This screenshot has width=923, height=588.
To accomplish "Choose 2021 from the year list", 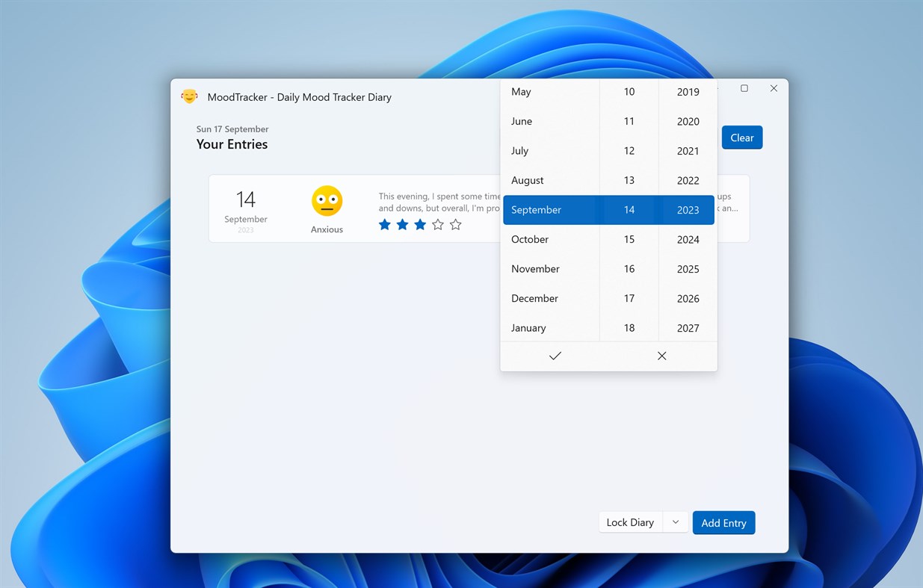I will coord(687,151).
